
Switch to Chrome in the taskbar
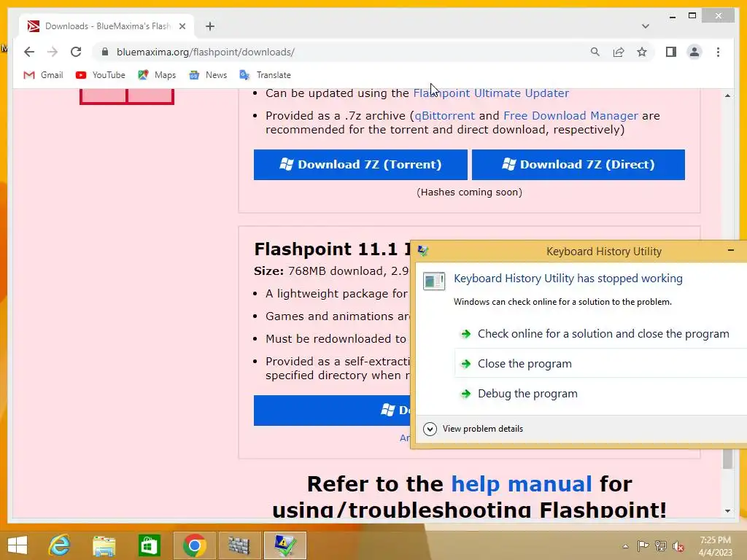tap(194, 545)
